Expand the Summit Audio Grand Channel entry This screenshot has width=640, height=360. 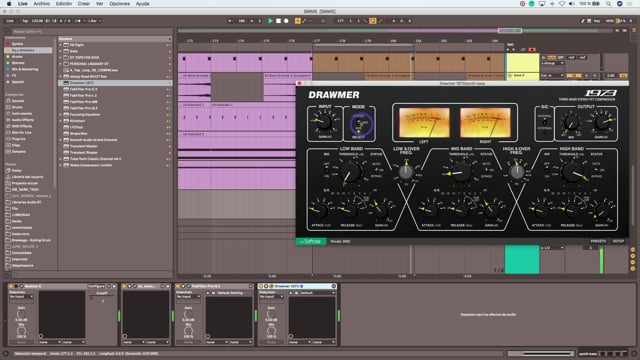60,140
